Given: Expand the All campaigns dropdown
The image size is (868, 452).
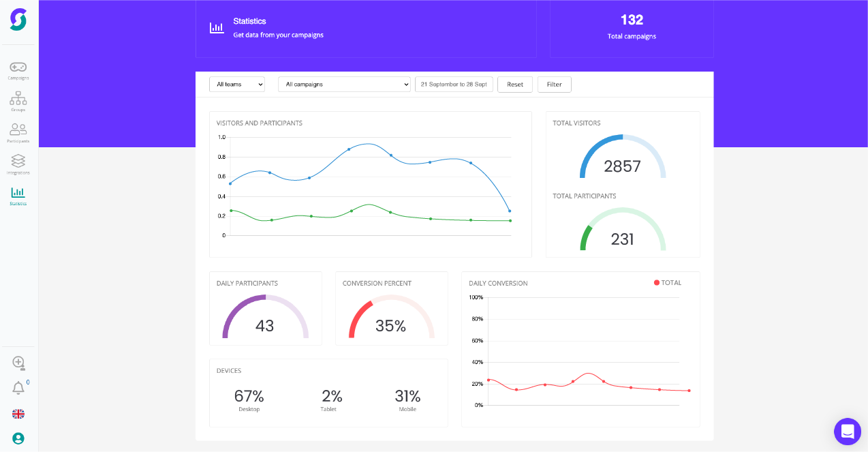Looking at the screenshot, I should pyautogui.click(x=344, y=85).
